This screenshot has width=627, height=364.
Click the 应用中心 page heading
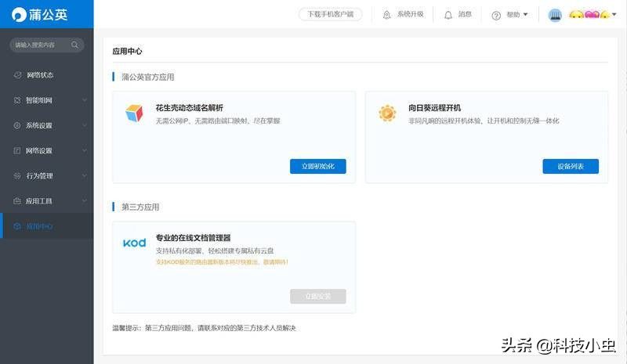click(x=127, y=51)
